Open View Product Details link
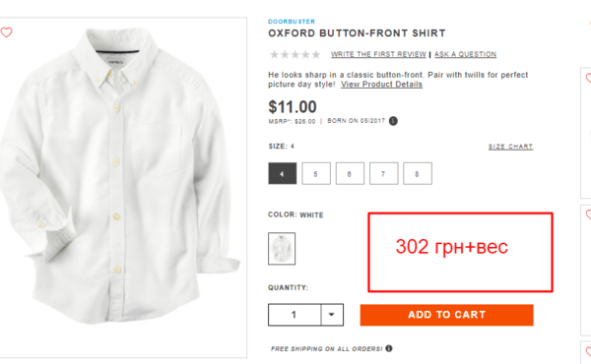 point(381,85)
